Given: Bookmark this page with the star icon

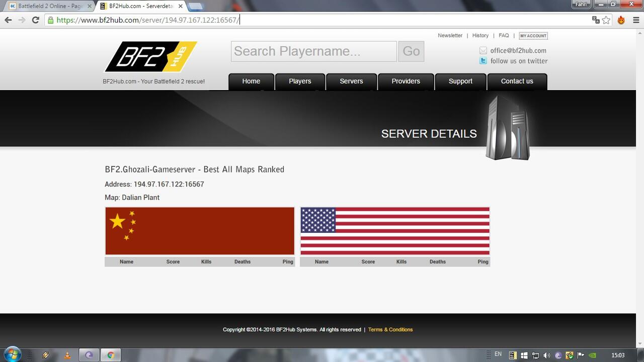Looking at the screenshot, I should 606,20.
